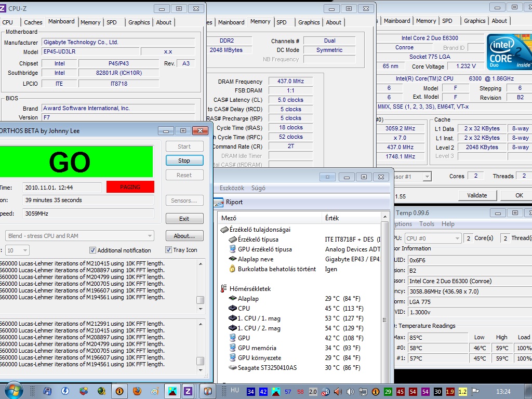Click the red speaker tray icon
The image size is (532, 399).
[338, 392]
